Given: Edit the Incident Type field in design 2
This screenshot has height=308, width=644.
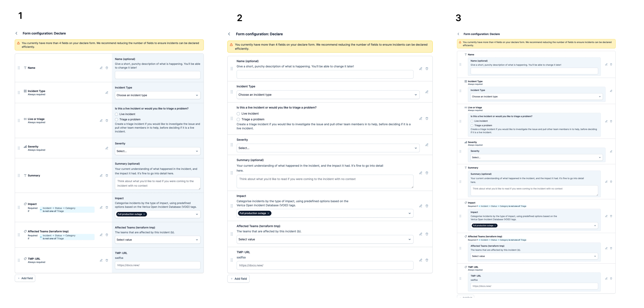Looking at the screenshot, I should (x=427, y=92).
